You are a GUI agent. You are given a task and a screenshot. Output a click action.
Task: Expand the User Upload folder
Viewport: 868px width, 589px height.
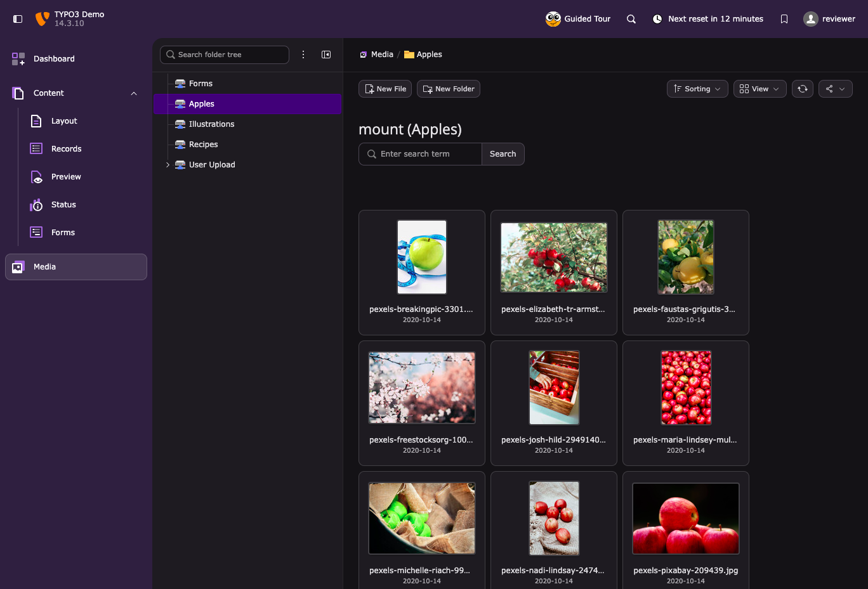168,165
